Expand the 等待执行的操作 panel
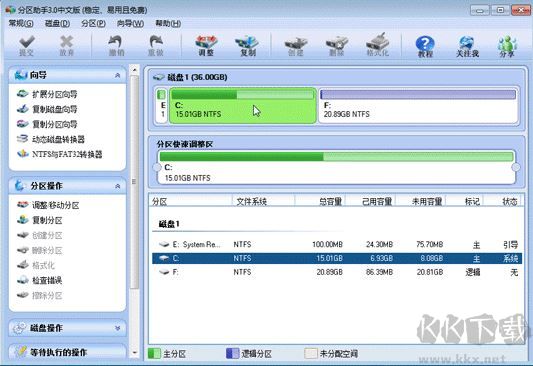The height and width of the screenshot is (366, 533). coord(68,352)
